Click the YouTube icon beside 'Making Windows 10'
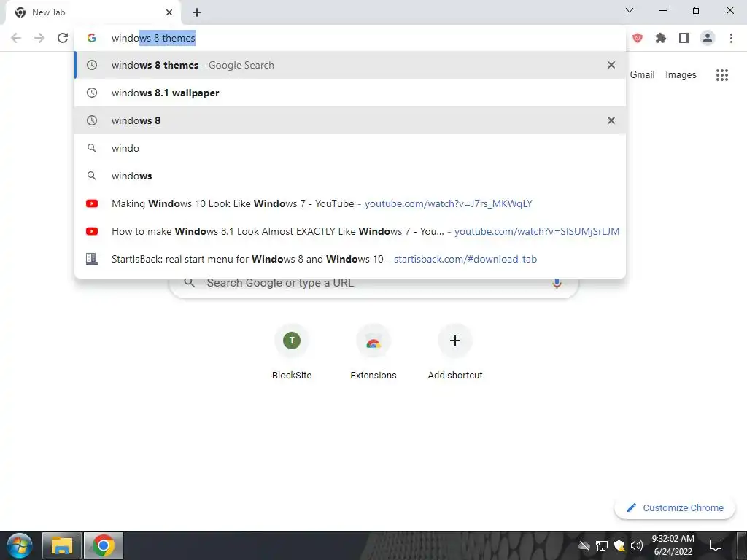 tap(92, 203)
